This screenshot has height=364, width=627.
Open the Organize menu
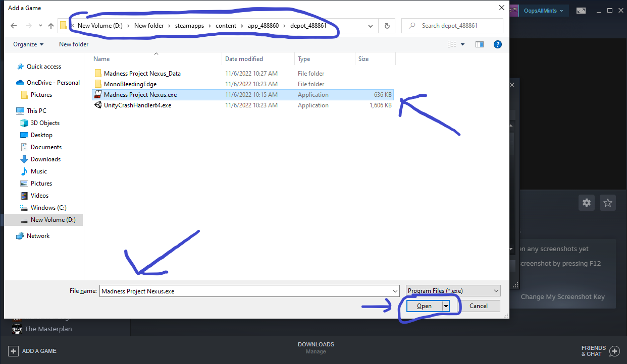coord(28,44)
